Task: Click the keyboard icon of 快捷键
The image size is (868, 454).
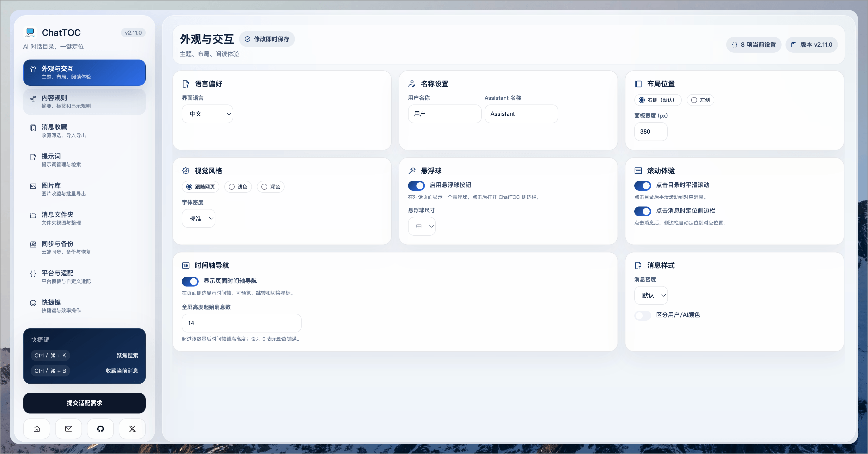Action: 33,303
